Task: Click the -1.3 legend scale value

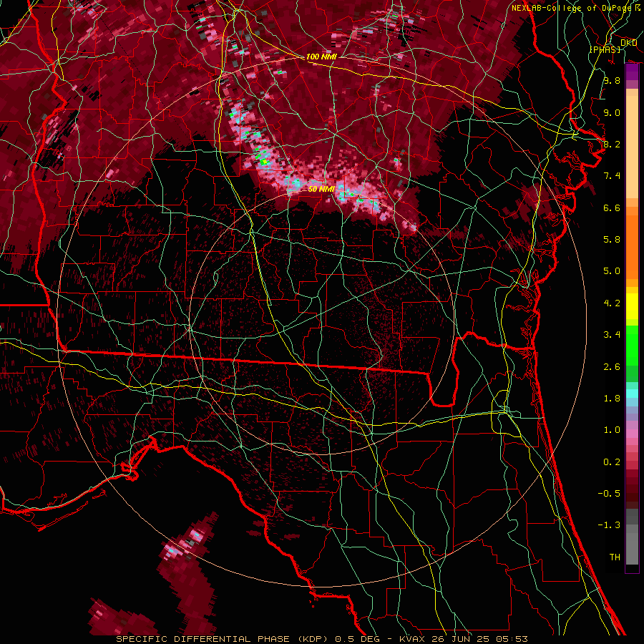Action: click(x=609, y=525)
